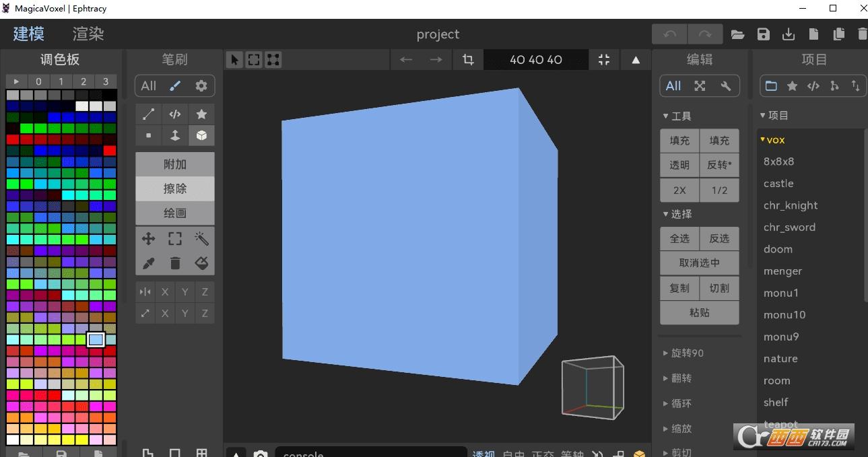Select the face extrude brush

tap(175, 135)
